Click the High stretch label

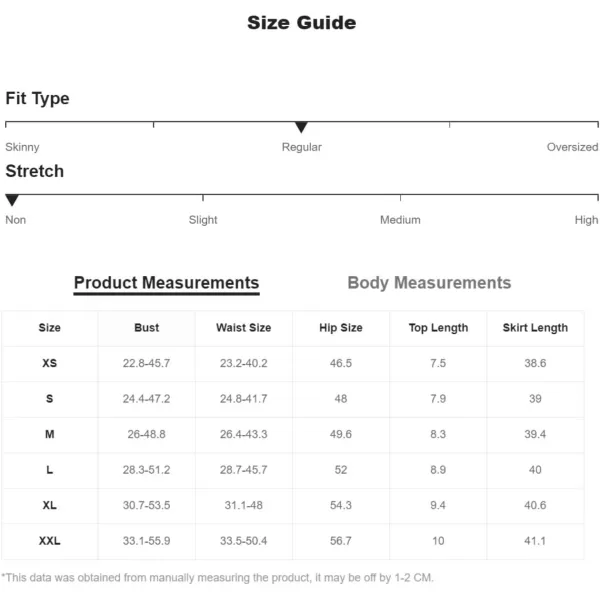coord(586,220)
